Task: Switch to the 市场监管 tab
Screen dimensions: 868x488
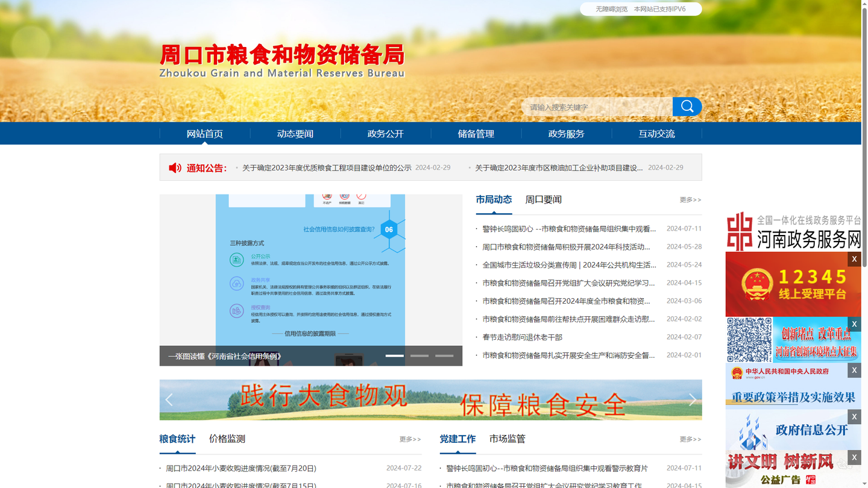Action: [508, 439]
